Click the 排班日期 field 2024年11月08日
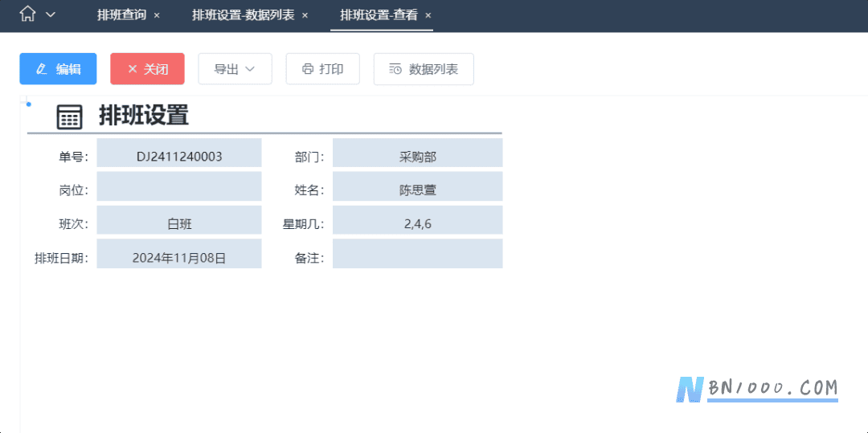Image resolution: width=868 pixels, height=433 pixels. point(179,254)
